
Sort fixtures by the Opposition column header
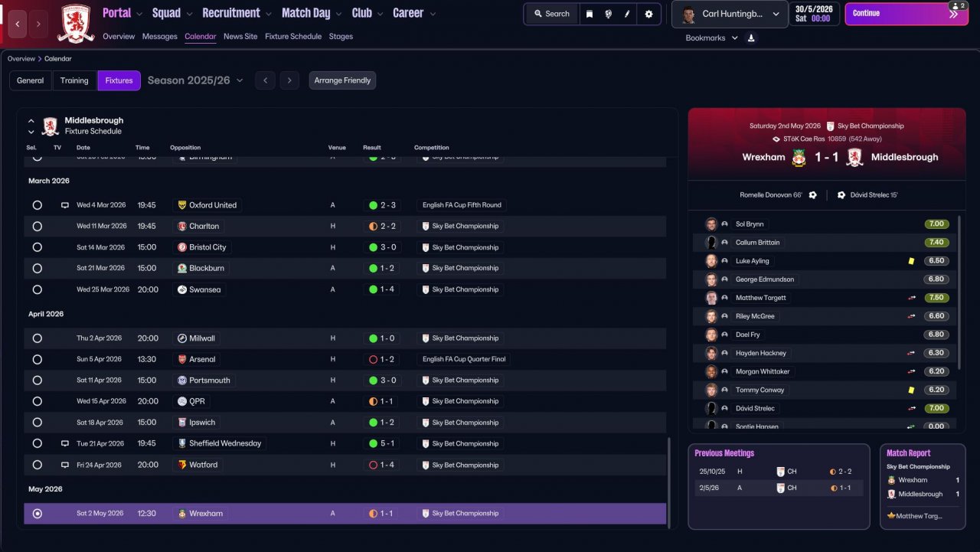tap(185, 148)
